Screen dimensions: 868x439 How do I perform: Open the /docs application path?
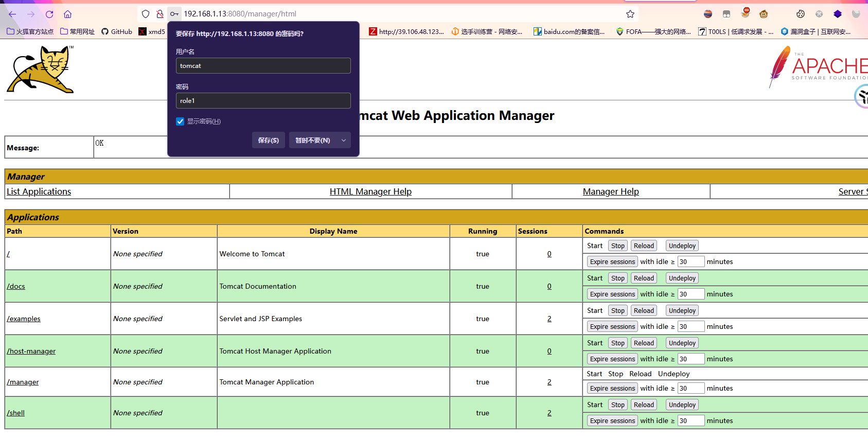(16, 286)
